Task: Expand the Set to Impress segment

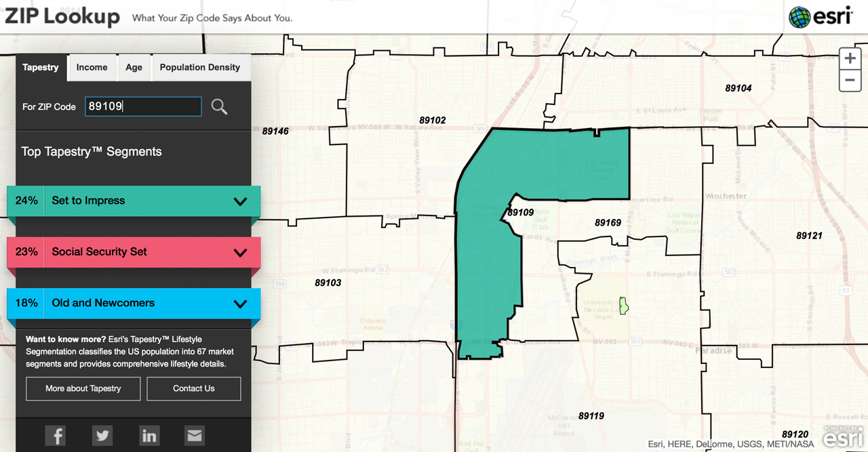Action: [x=240, y=201]
